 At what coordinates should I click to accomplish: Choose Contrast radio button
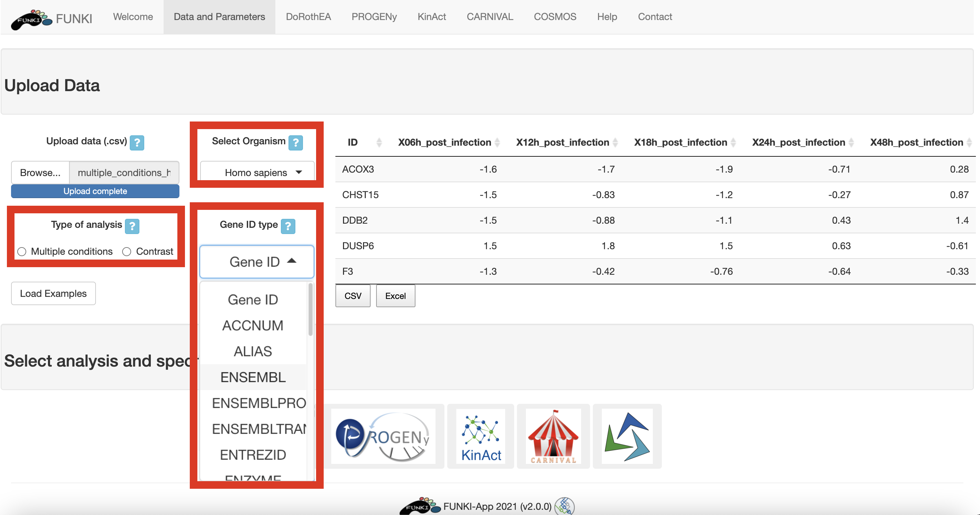127,252
